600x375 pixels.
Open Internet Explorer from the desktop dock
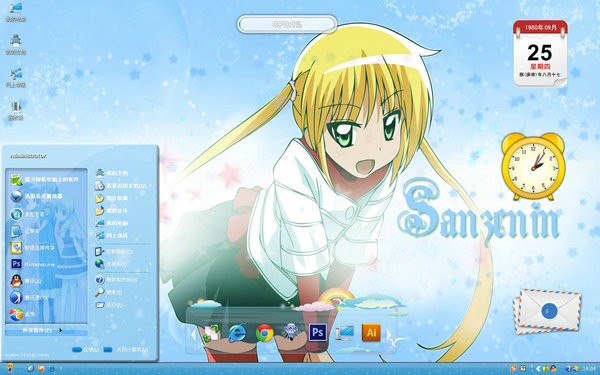[x=237, y=333]
